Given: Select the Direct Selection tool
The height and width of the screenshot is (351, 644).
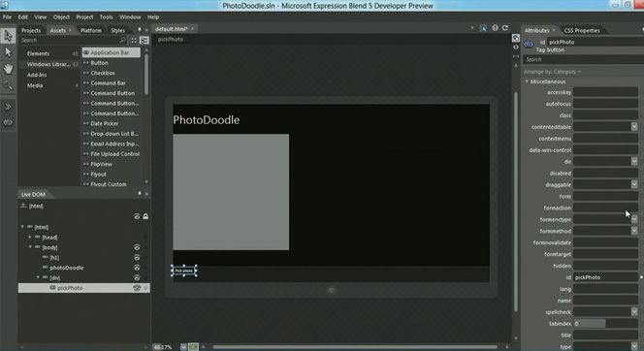Looking at the screenshot, I should 8,52.
